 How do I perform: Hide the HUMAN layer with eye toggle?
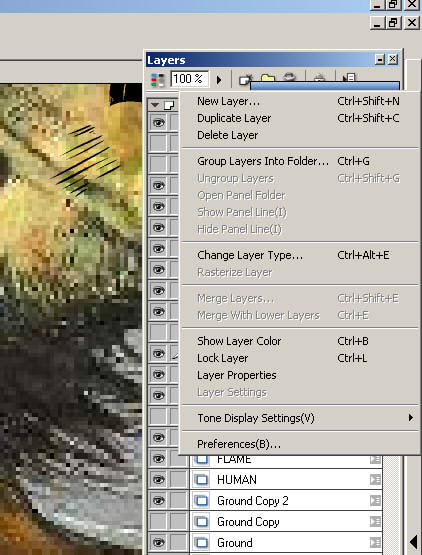click(158, 480)
